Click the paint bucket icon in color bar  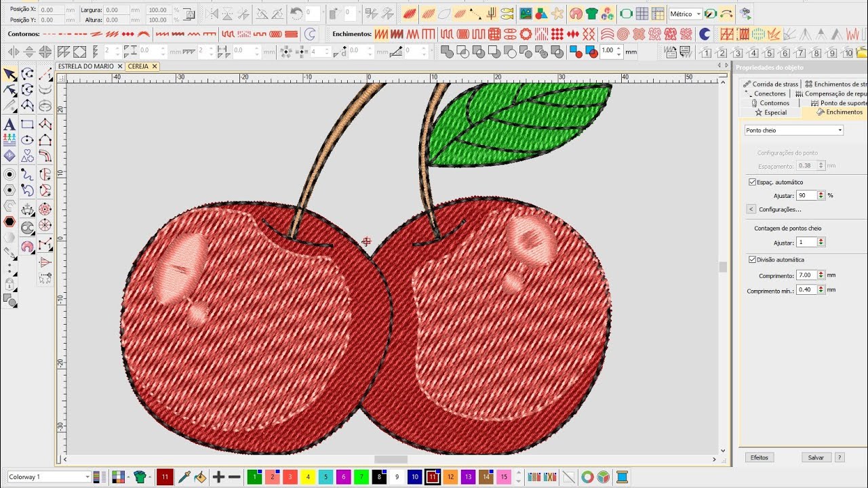point(200,477)
